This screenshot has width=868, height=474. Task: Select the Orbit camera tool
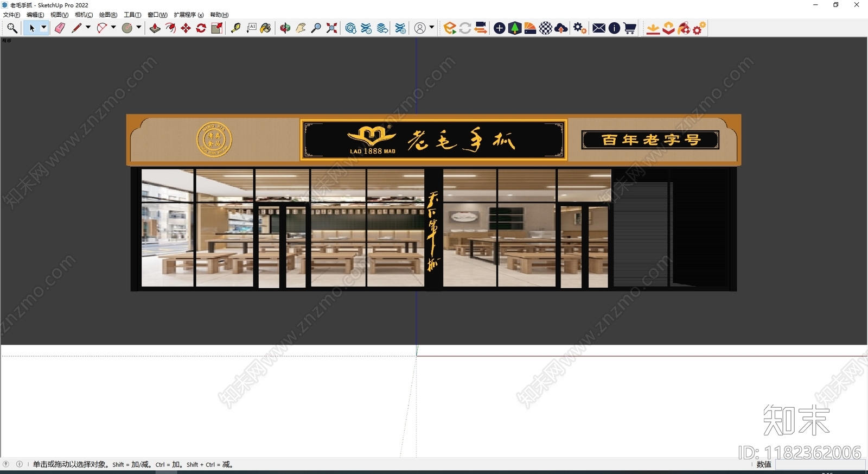[285, 28]
